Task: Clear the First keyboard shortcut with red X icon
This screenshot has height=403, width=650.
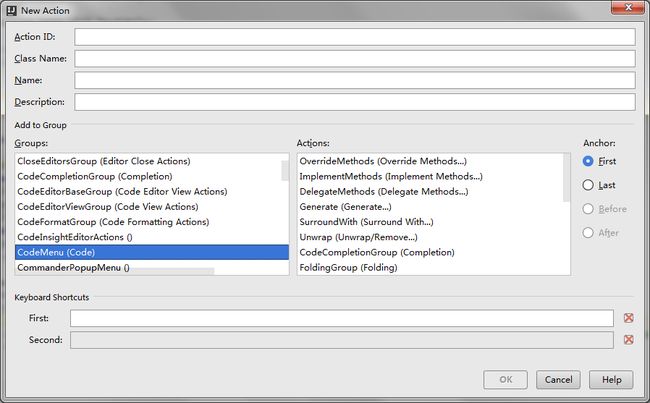Action: (x=628, y=318)
